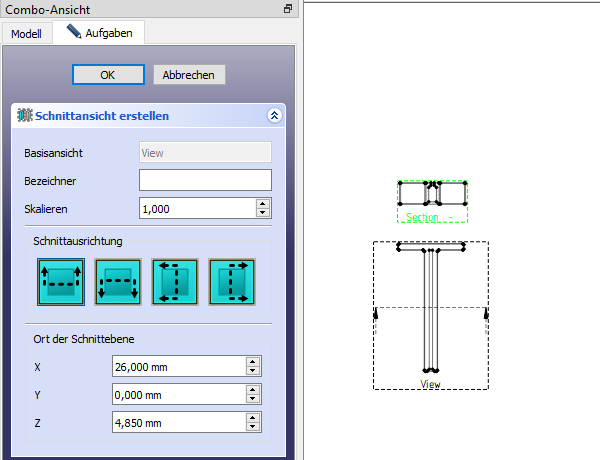Decrement the Y section plane position
Viewport: 600px width, 460px height.
[253, 399]
